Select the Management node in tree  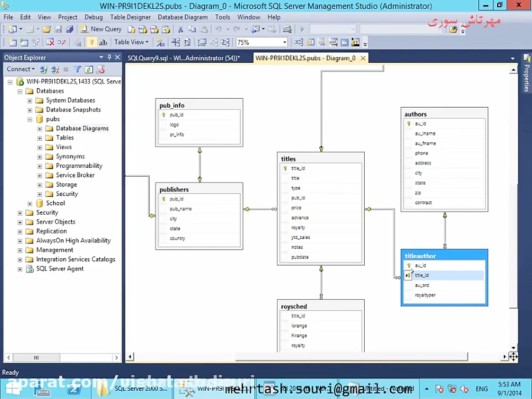54,249
